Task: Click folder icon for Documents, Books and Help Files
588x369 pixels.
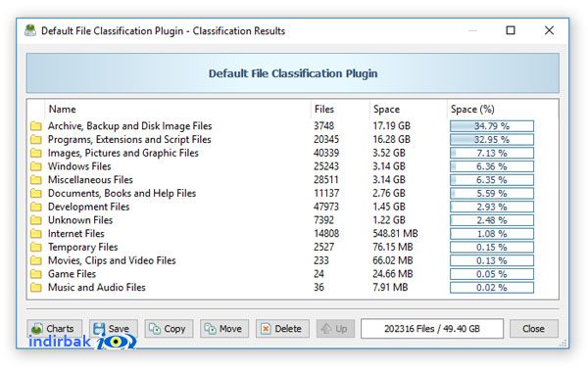Action: point(36,193)
